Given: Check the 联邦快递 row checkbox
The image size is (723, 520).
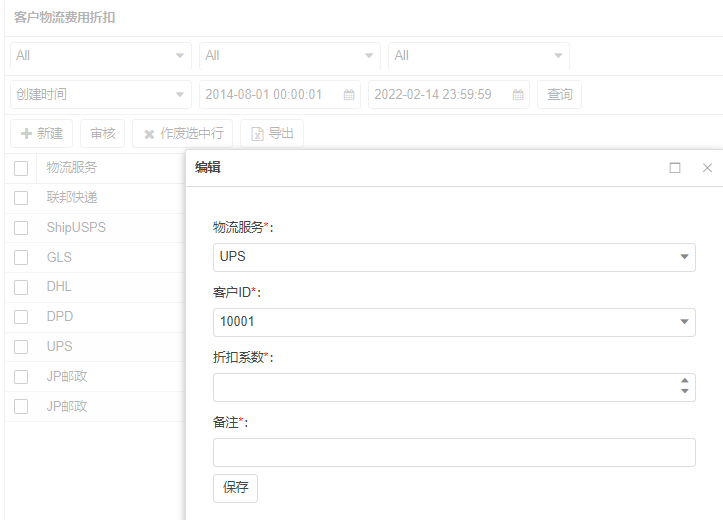Looking at the screenshot, I should coord(21,198).
